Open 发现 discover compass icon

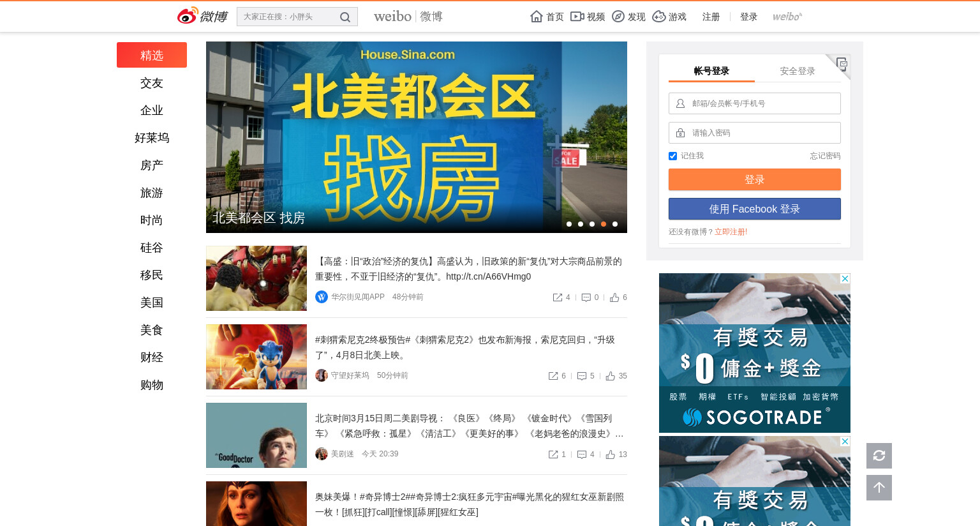pyautogui.click(x=618, y=17)
